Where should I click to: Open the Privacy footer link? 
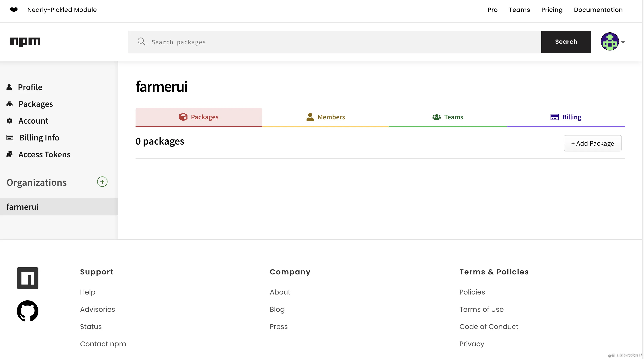(x=472, y=344)
